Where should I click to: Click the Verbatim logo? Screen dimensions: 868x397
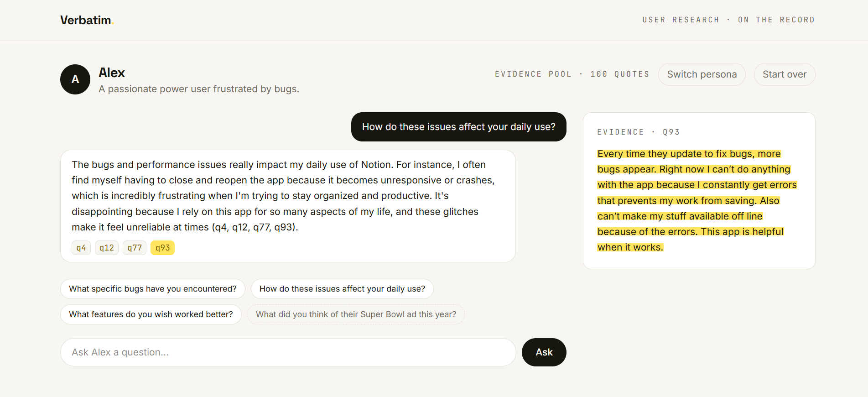pos(87,20)
